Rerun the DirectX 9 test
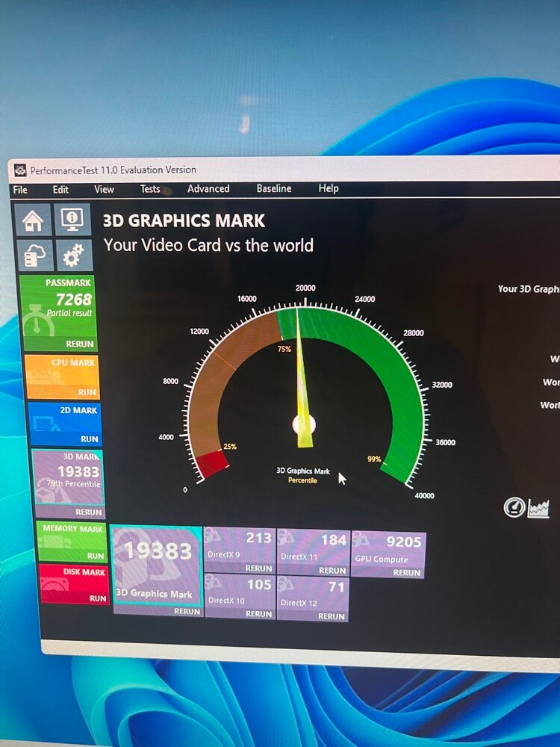 pyautogui.click(x=258, y=568)
